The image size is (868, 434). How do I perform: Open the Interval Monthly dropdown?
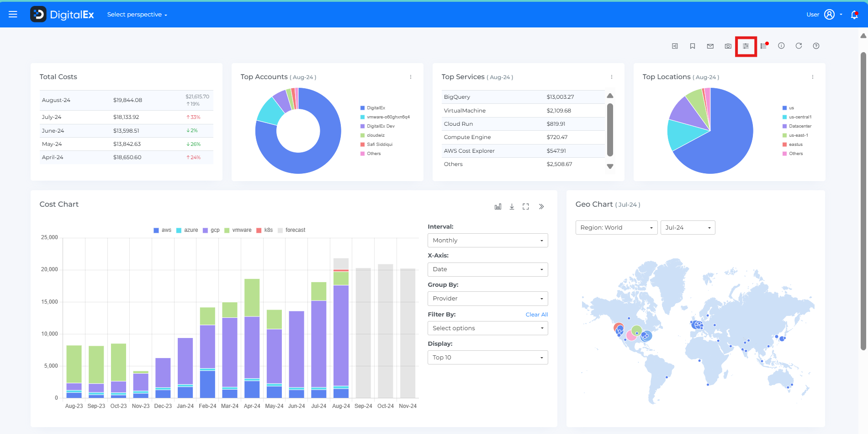[487, 241]
